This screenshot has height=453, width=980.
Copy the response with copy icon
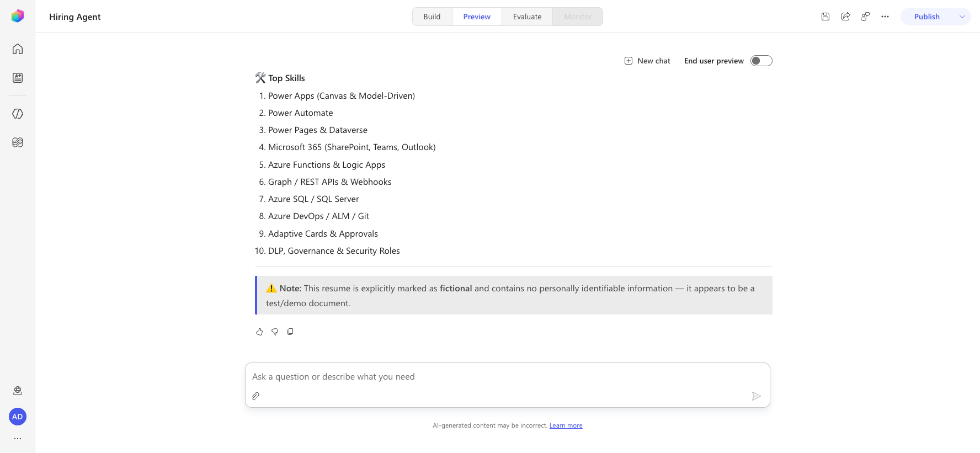[290, 332]
